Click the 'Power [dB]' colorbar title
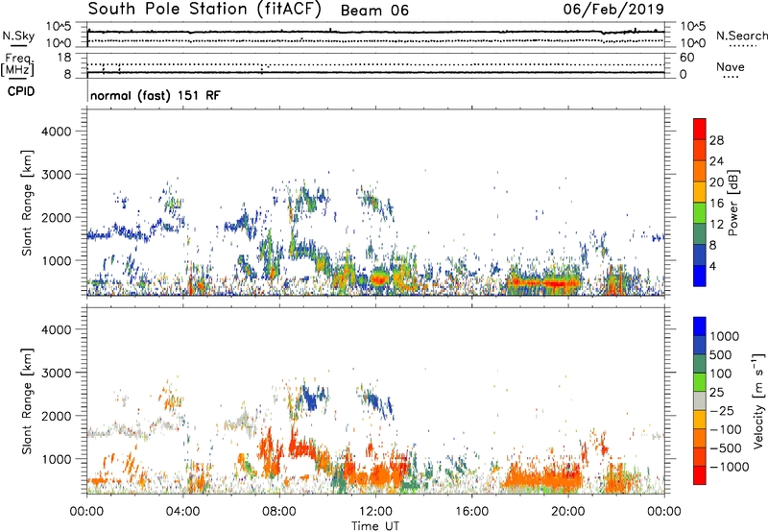 coord(732,203)
